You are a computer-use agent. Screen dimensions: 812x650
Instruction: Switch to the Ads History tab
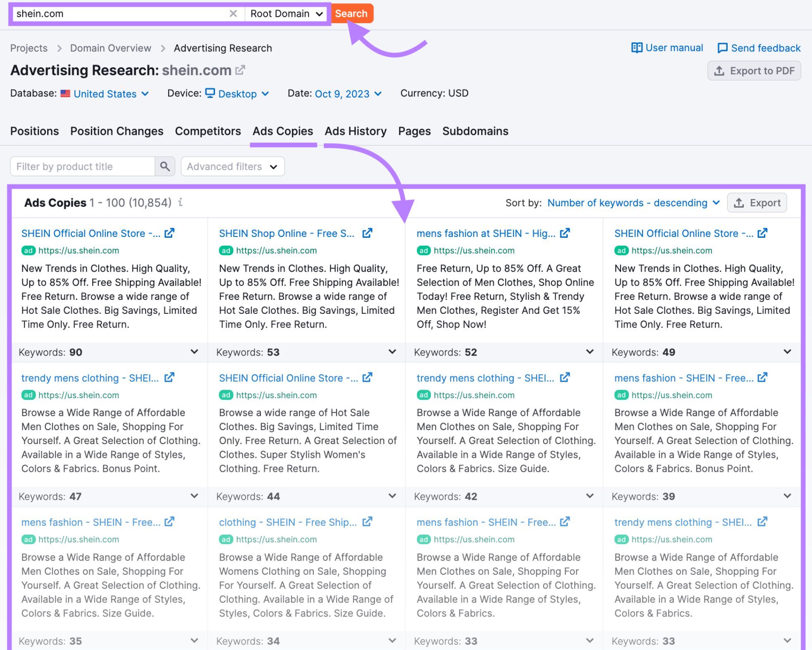[x=355, y=131]
